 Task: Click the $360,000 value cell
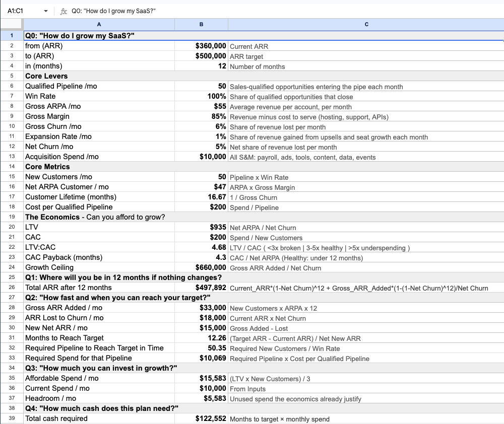pyautogui.click(x=201, y=46)
